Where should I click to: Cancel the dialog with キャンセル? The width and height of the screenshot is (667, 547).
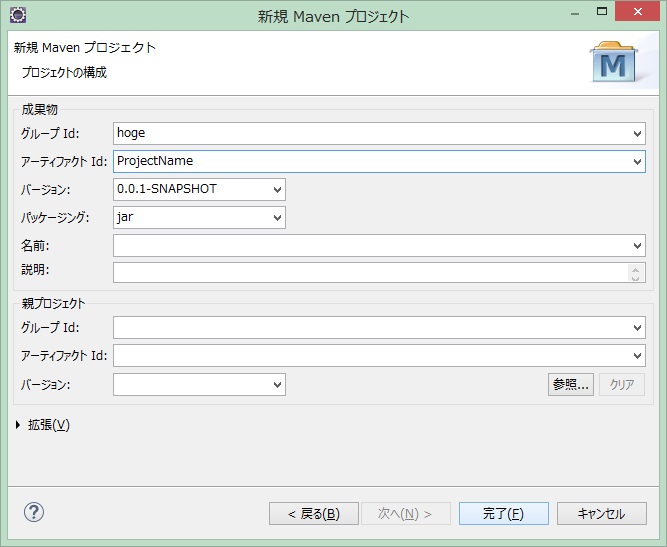601,514
